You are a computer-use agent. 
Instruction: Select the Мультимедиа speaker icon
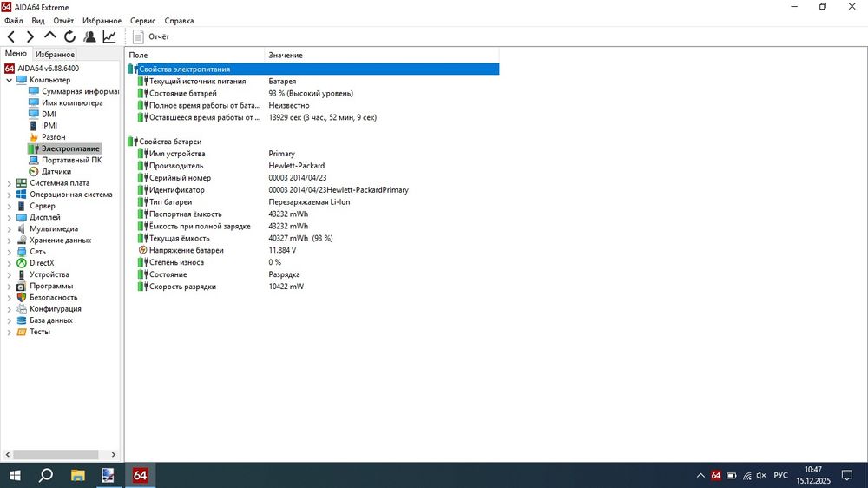tap(22, 228)
